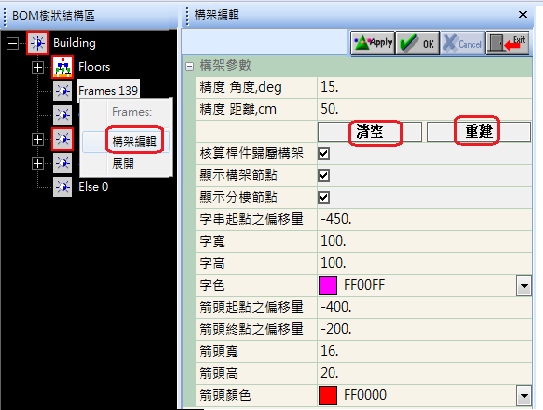Click the green checkmark OK button
This screenshot has height=410, width=543.
click(x=418, y=43)
